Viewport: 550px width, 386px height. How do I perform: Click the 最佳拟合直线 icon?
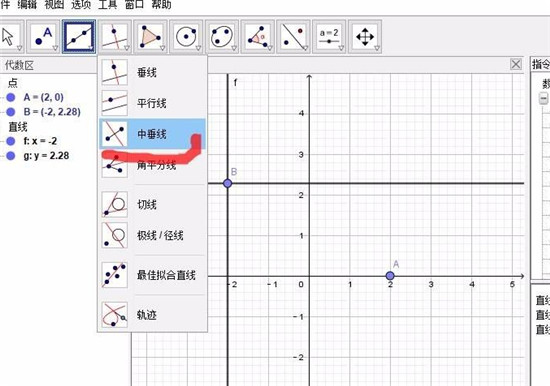point(114,275)
